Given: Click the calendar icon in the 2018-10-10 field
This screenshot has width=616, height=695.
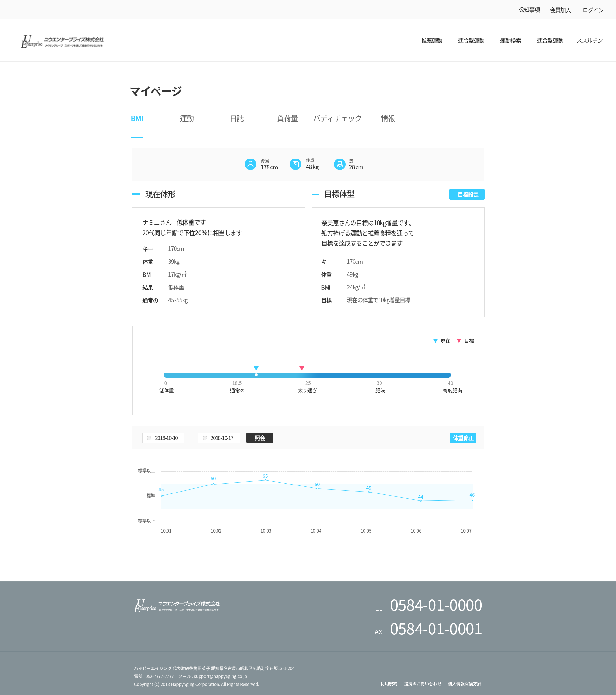Looking at the screenshot, I should pyautogui.click(x=149, y=438).
